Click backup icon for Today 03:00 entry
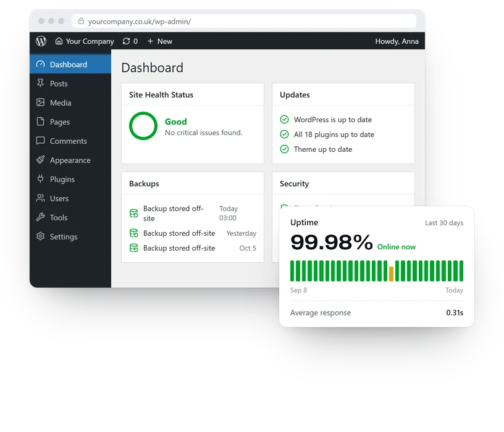Image resolution: width=504 pixels, height=432 pixels. (x=133, y=214)
